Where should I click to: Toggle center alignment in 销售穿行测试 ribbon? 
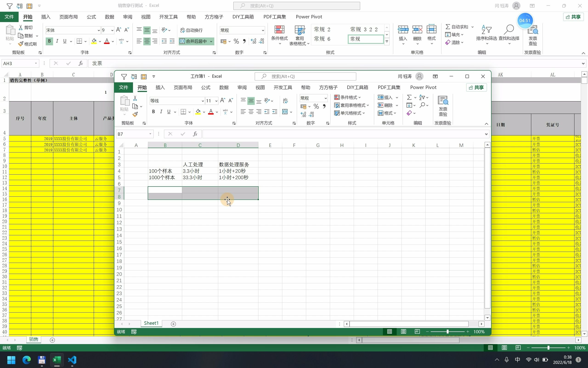point(147,41)
